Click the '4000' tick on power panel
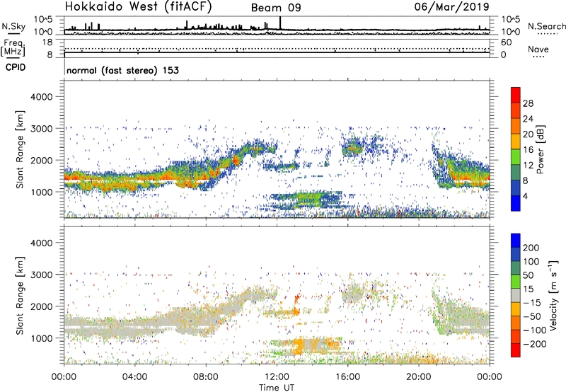 pyautogui.click(x=42, y=97)
